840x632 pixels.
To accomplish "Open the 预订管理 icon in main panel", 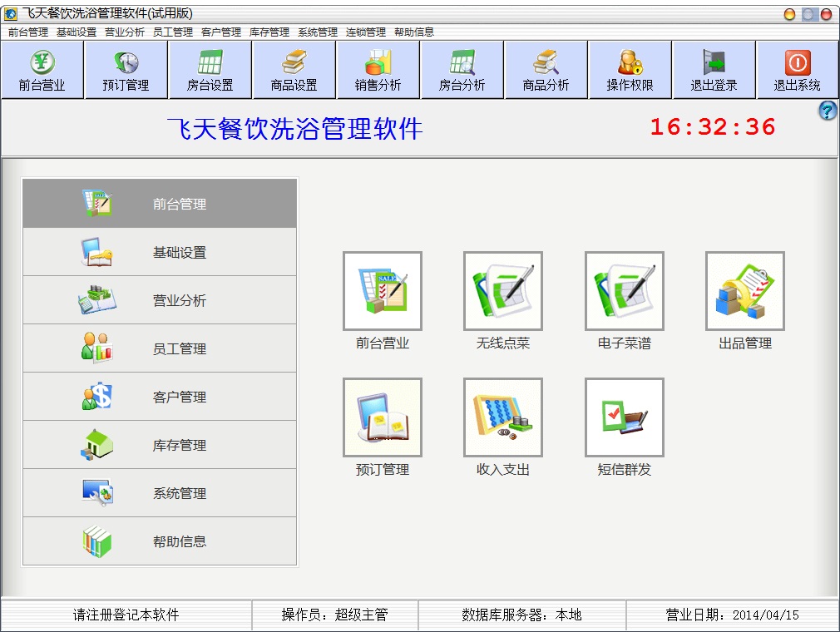I will point(382,417).
